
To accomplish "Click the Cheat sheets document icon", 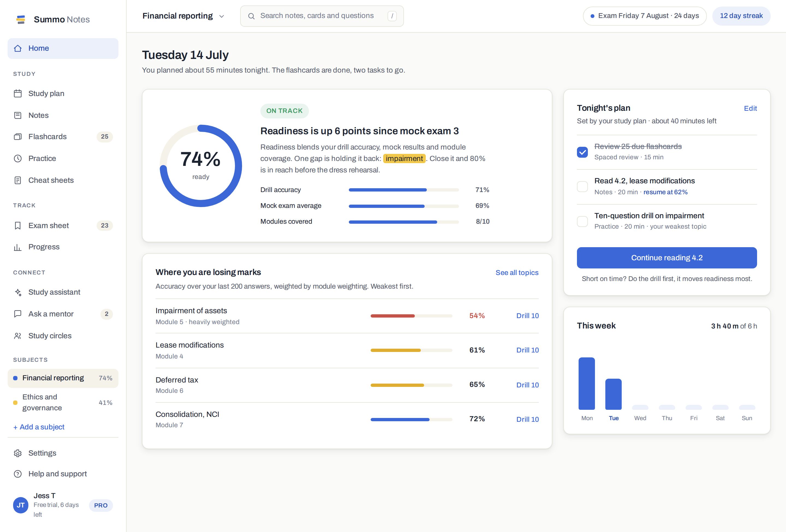I will (18, 180).
